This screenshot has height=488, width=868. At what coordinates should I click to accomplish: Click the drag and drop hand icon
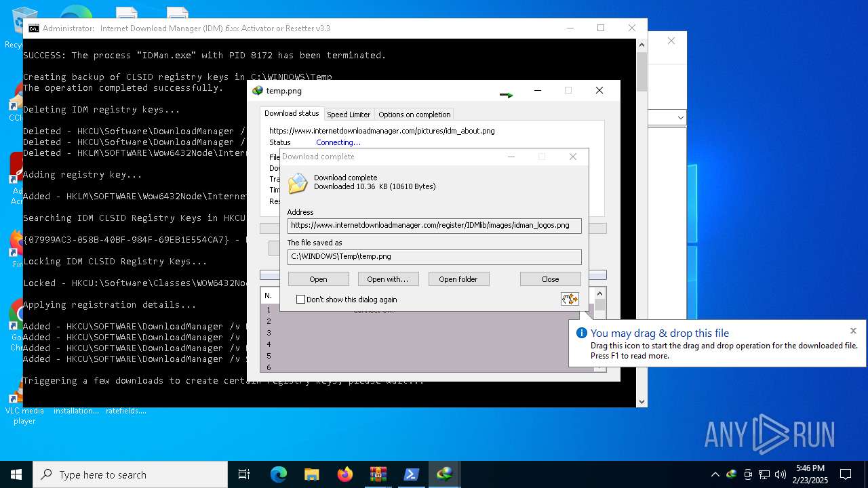coord(570,299)
